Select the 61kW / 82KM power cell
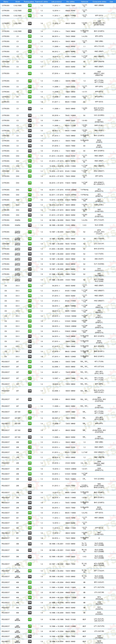 (70, 463)
